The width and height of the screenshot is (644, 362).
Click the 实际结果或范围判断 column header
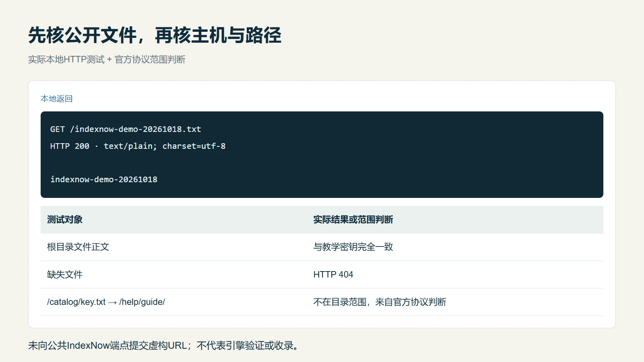(455, 220)
